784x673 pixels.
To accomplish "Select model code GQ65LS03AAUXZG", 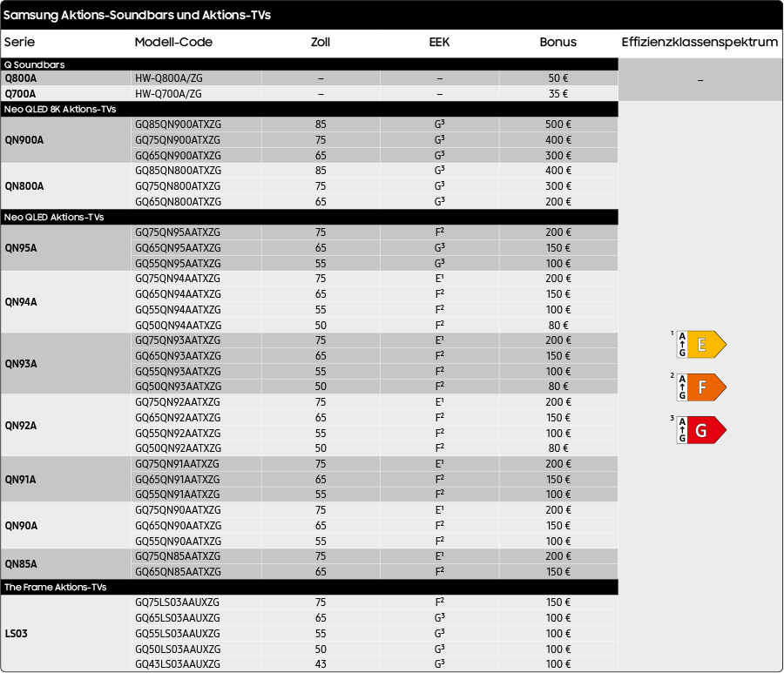I will 178,618.
